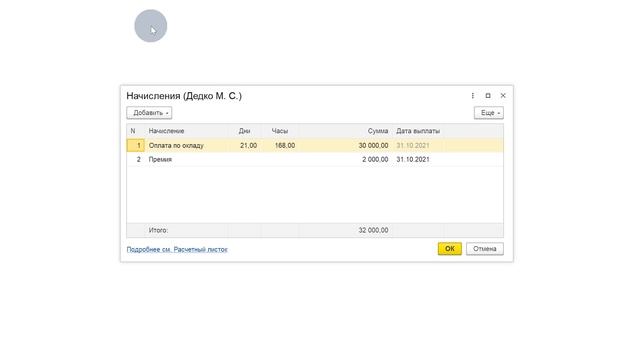Select the 2 000,00 bonus amount cell
Viewport: 640px width, 360px height.
[x=375, y=159]
